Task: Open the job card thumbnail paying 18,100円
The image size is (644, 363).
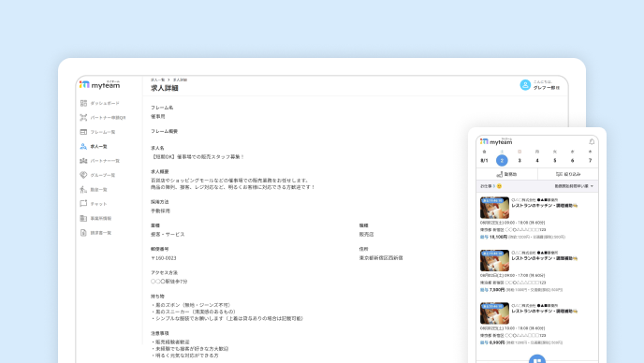Action: [494, 208]
